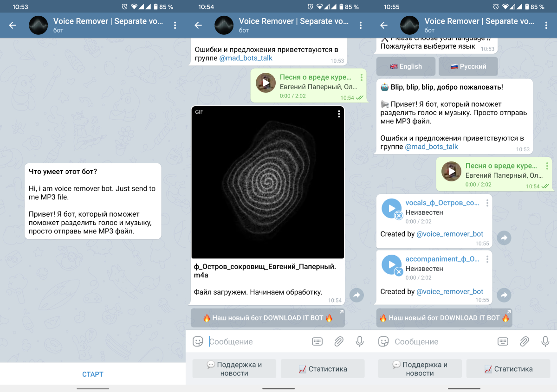Viewport: 557px width, 392px height.
Task: Choose Русский language
Action: click(x=468, y=66)
